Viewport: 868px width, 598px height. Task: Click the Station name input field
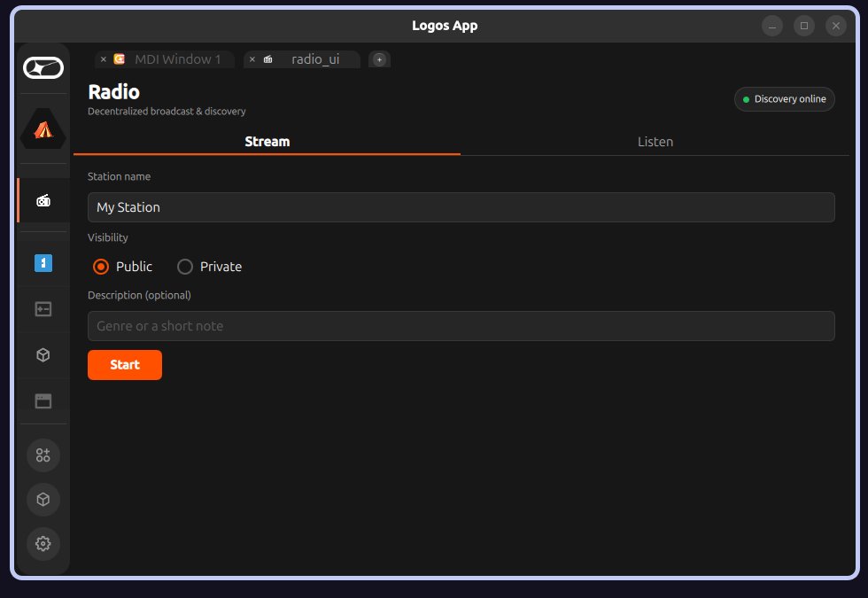461,207
